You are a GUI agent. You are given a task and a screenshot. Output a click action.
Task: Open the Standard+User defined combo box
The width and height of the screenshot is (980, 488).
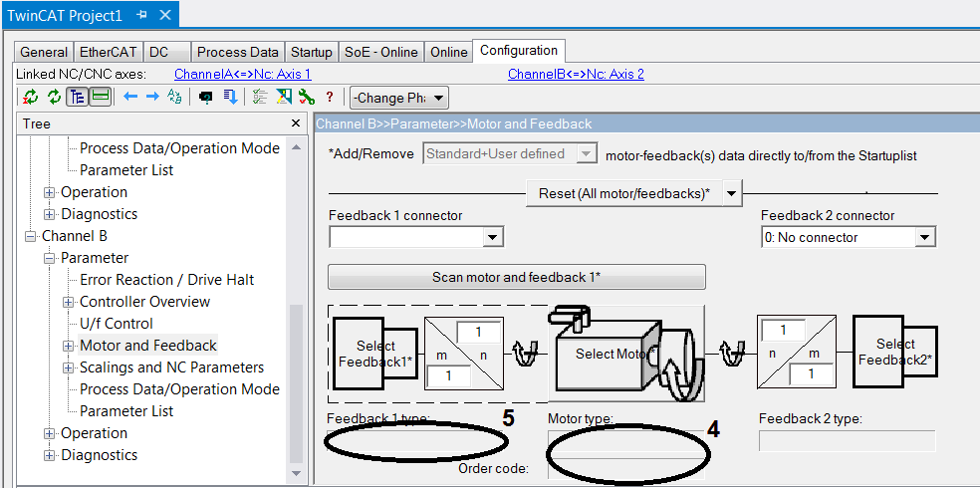[x=509, y=154]
